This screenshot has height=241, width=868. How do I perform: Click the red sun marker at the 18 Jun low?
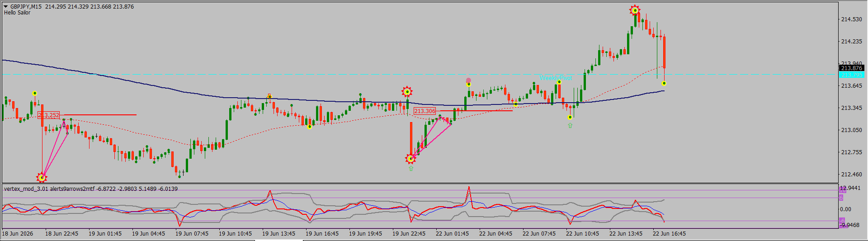(42, 177)
